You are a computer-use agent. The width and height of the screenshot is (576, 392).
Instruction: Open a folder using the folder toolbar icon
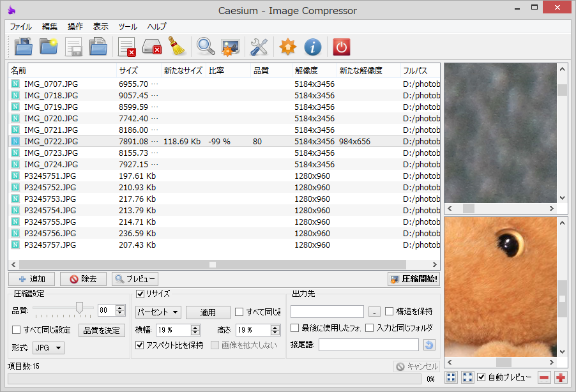pos(48,47)
